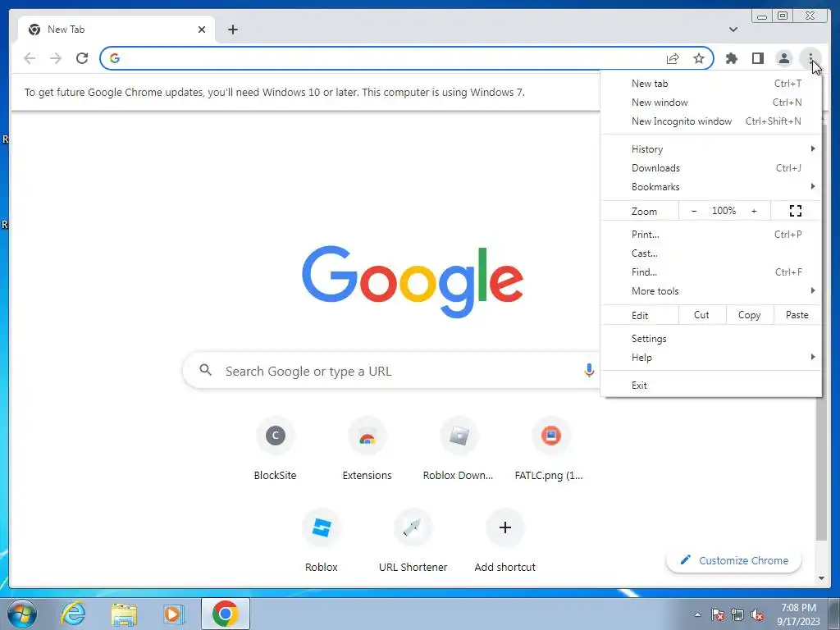Close the New Tab tab
The image size is (840, 630).
[202, 30]
